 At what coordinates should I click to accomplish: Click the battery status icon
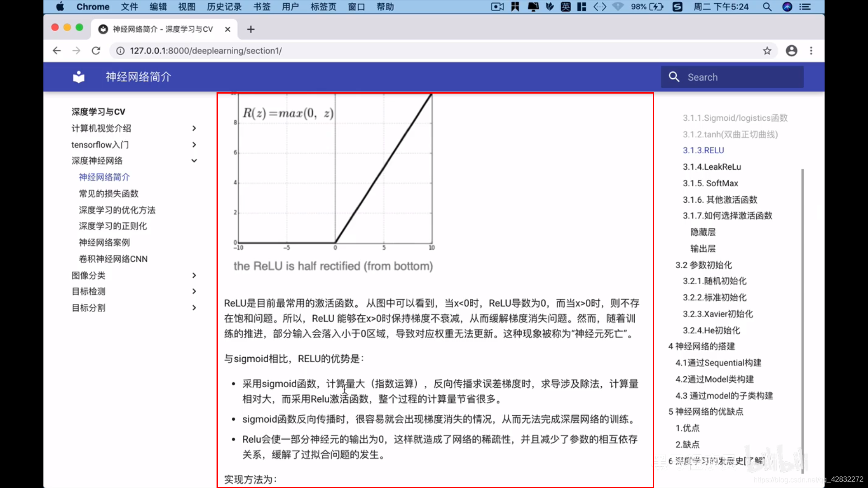tap(656, 7)
